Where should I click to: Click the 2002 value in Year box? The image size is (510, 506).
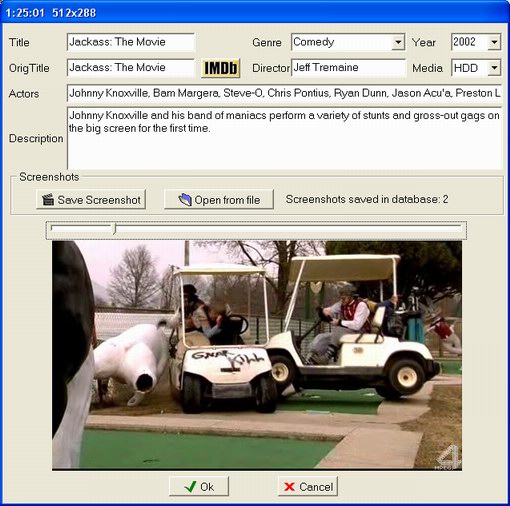click(464, 42)
